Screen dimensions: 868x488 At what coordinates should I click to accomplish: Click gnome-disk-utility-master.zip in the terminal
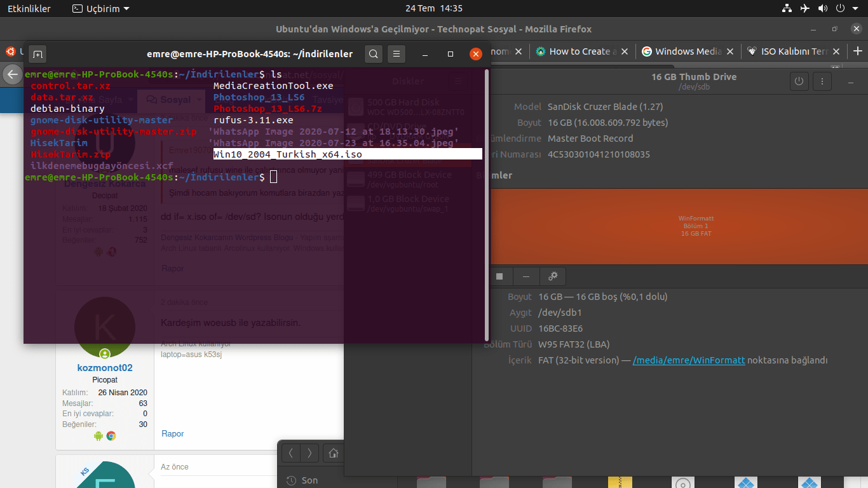(114, 132)
